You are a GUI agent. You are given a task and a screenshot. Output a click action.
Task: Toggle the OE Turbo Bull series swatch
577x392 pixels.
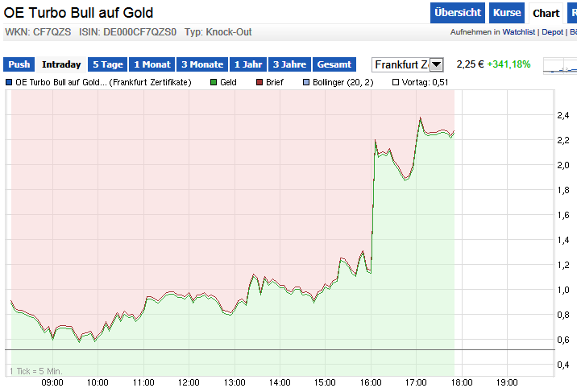9,82
